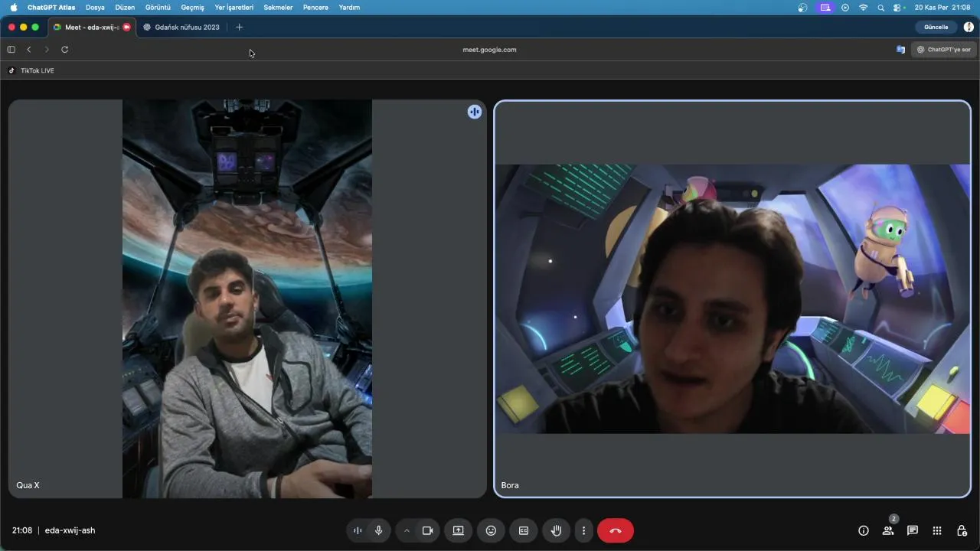The width and height of the screenshot is (980, 551).
Task: Click the Güncelle update button
Action: pyautogui.click(x=936, y=27)
